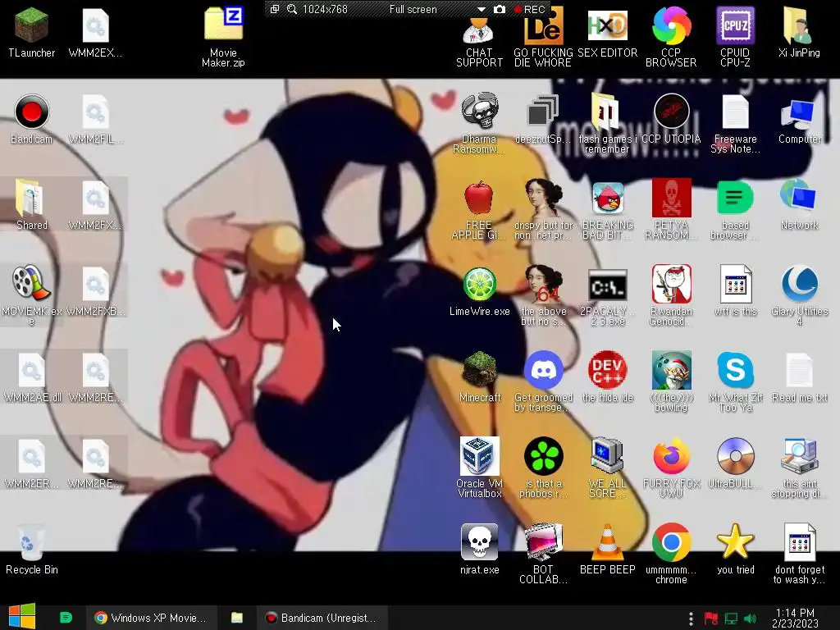Click the volume speaker tray icon
This screenshot has width=840, height=630.
pyautogui.click(x=751, y=619)
